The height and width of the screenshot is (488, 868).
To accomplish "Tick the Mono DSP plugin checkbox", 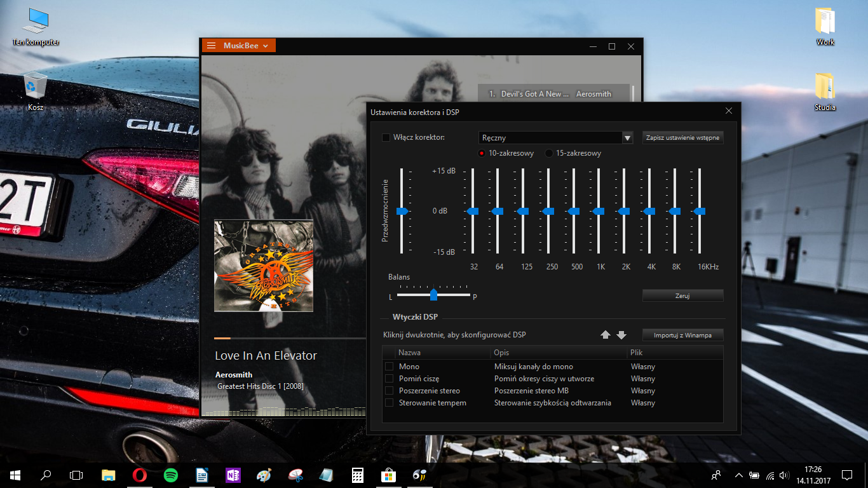I will pyautogui.click(x=389, y=367).
